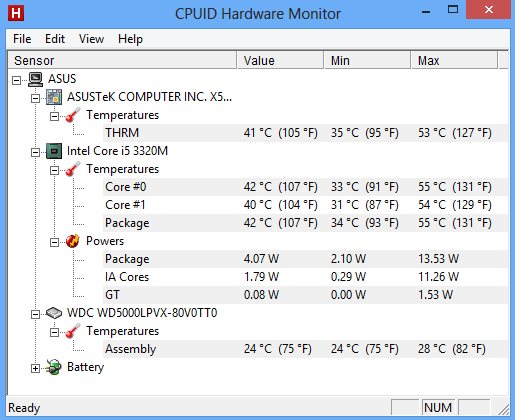Click the ASUSTeK motherboard icon
515x420 pixels.
54,97
